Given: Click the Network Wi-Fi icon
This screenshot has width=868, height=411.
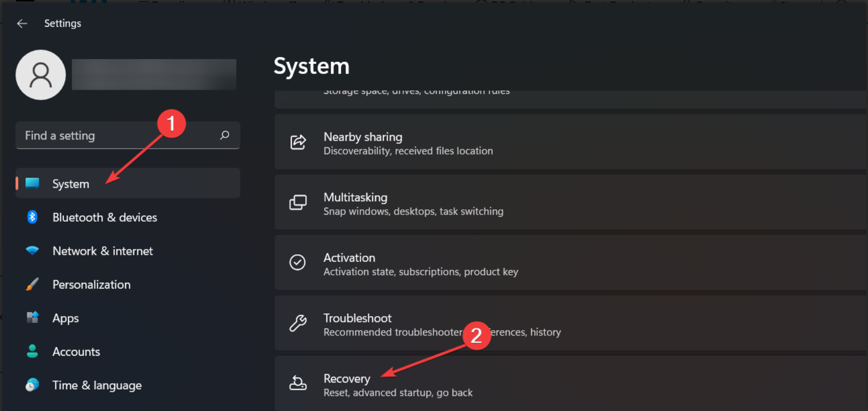Looking at the screenshot, I should tap(32, 251).
